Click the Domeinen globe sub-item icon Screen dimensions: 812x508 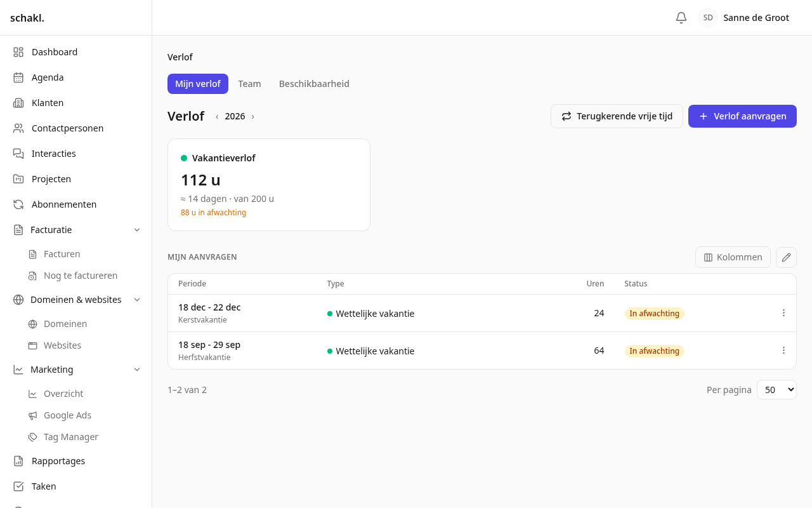32,324
